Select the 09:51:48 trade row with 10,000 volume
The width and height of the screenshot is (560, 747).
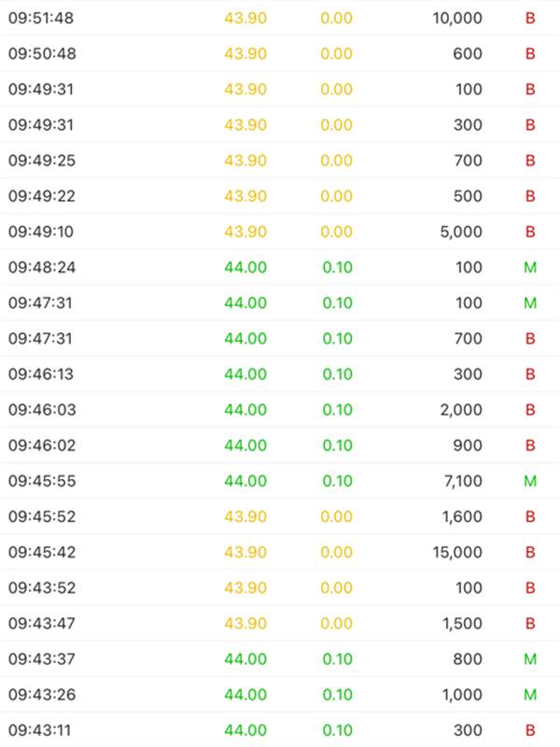[280, 18]
